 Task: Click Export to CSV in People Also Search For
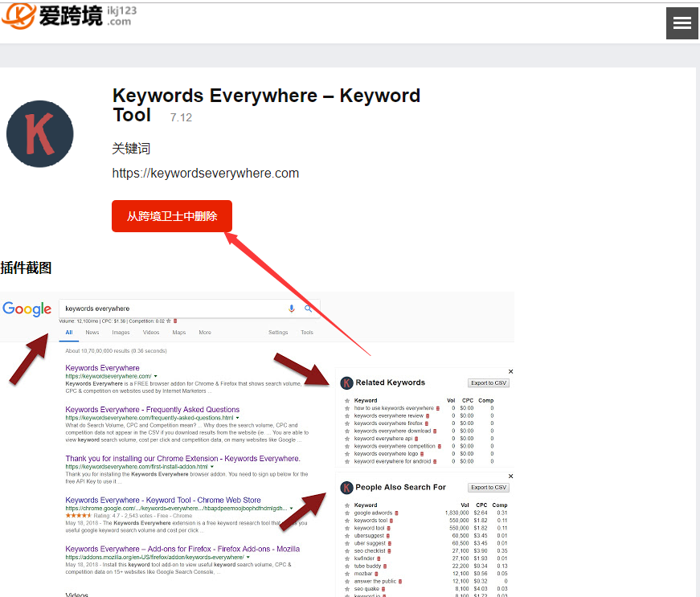489,487
